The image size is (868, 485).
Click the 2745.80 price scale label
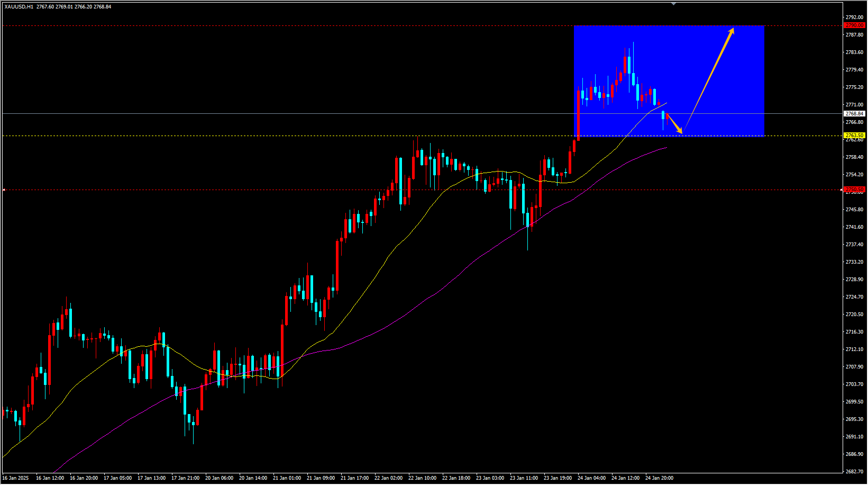click(855, 210)
